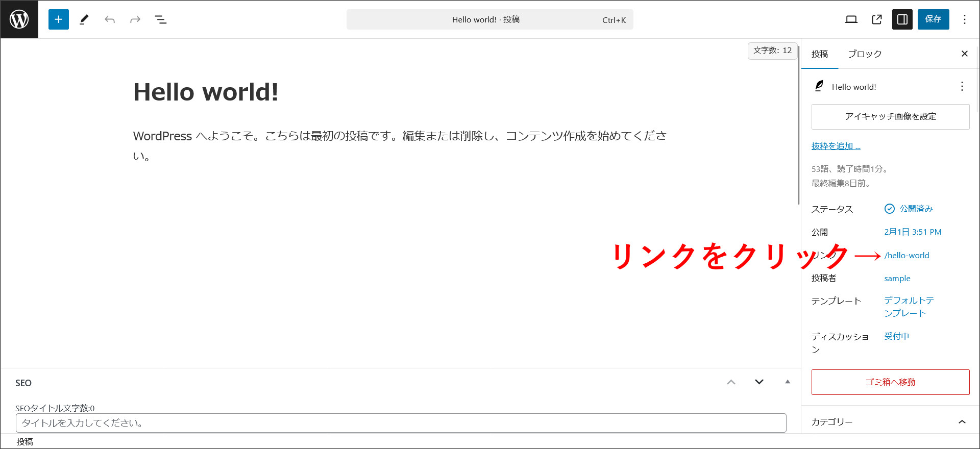Click the redo arrow
Viewport: 980px width, 449px height.
[x=135, y=19]
